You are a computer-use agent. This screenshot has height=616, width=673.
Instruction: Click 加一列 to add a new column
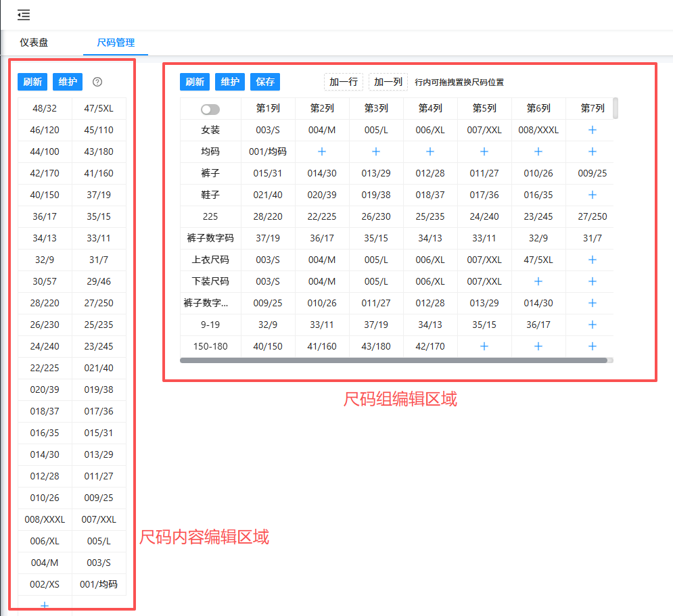point(389,81)
